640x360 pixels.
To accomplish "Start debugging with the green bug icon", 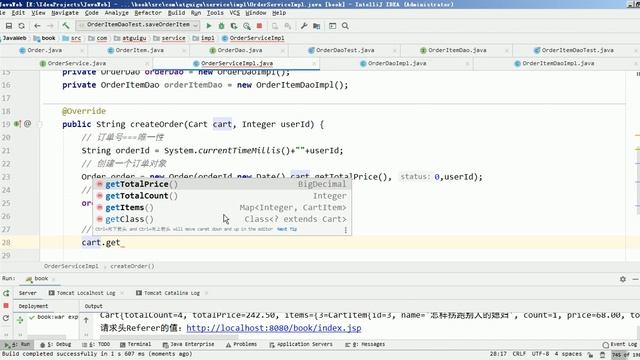I will [x=221, y=26].
